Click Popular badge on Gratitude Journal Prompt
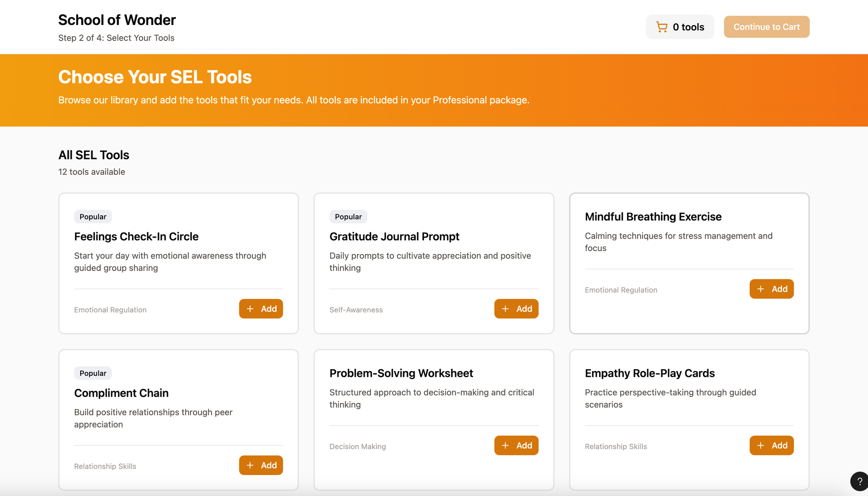Image resolution: width=868 pixels, height=496 pixels. pyautogui.click(x=348, y=217)
